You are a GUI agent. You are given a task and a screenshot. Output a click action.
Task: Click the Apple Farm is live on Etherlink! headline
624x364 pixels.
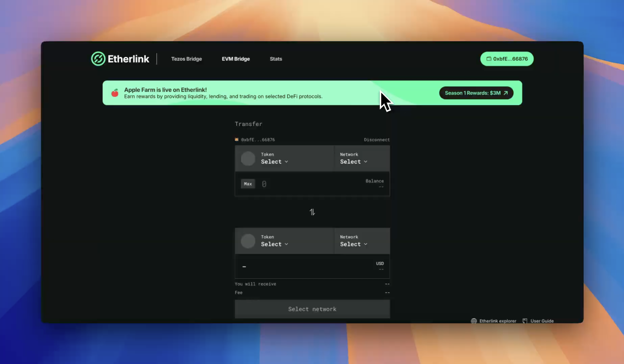point(165,90)
